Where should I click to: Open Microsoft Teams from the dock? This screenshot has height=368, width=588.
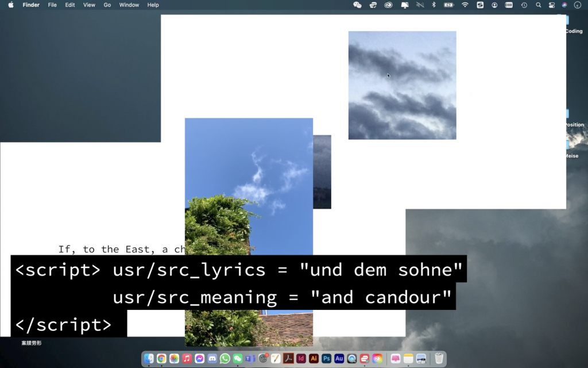pyautogui.click(x=250, y=359)
